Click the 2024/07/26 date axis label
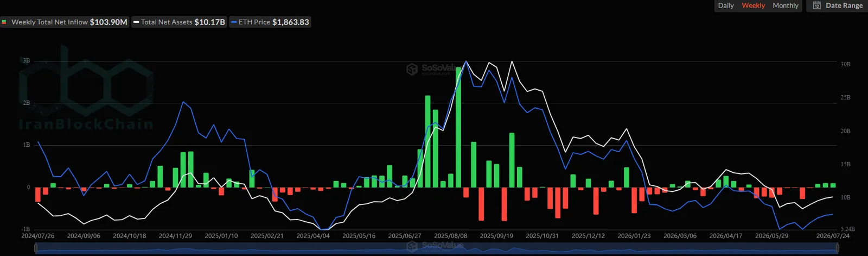Image resolution: width=868 pixels, height=256 pixels. tap(38, 236)
